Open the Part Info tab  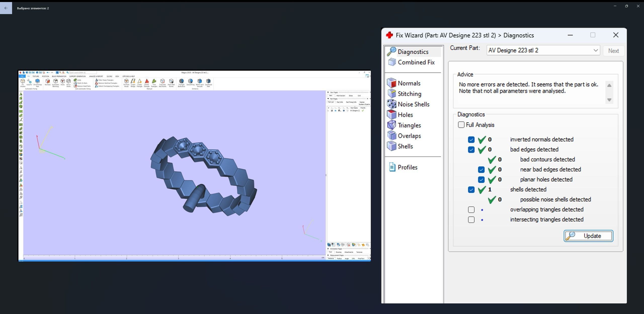340,102
